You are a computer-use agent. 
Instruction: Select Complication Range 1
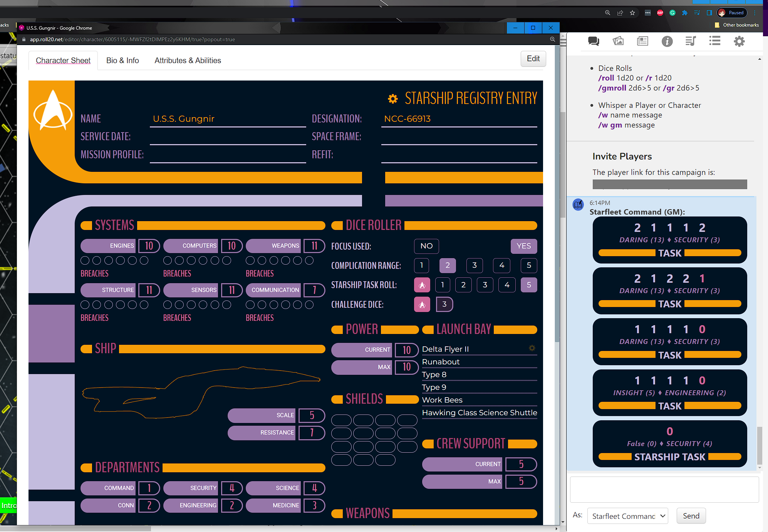422,265
